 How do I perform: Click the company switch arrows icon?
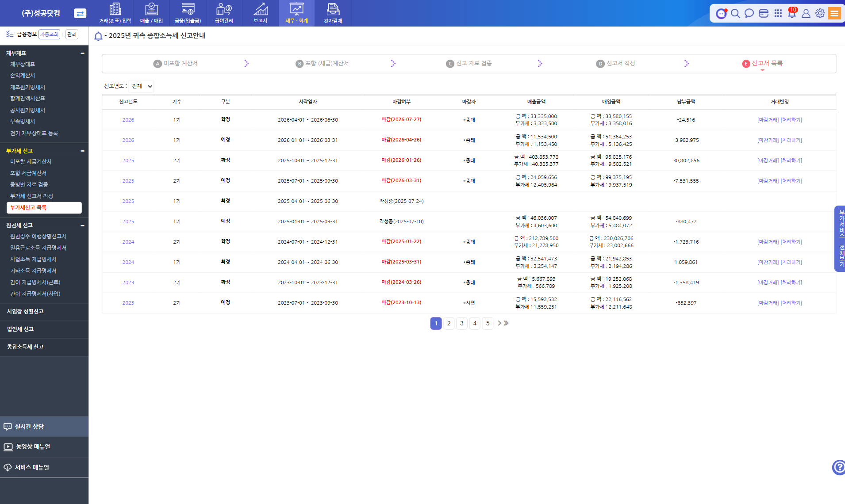coord(80,13)
